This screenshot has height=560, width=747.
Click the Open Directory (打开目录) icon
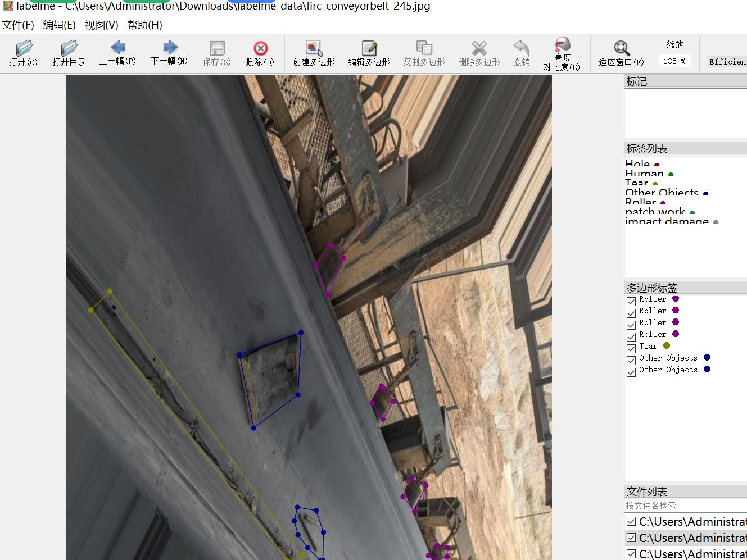pyautogui.click(x=69, y=53)
